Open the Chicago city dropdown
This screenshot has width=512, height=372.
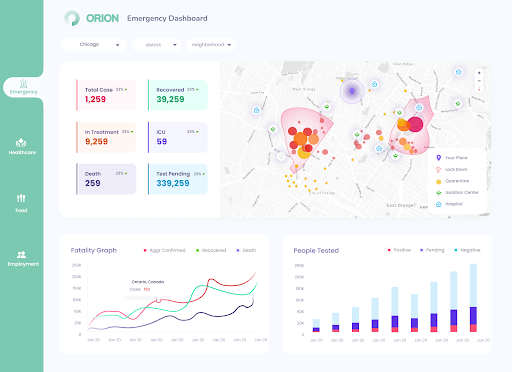click(94, 45)
